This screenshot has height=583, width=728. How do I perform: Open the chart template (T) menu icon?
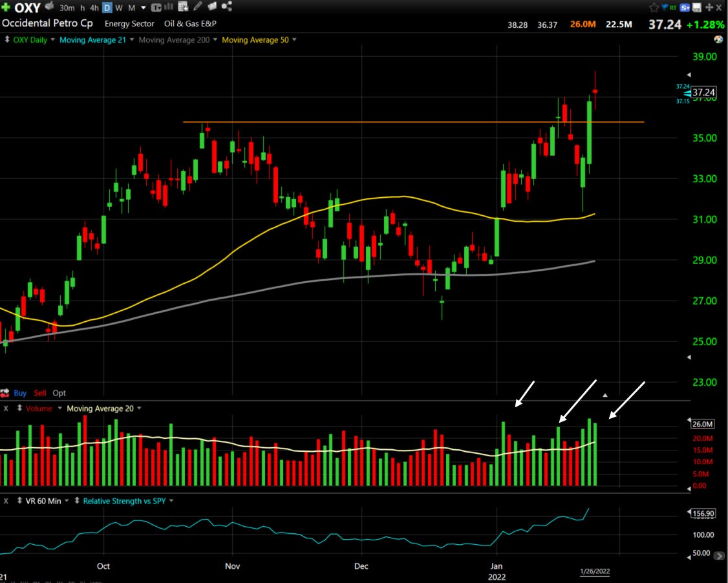click(x=156, y=7)
